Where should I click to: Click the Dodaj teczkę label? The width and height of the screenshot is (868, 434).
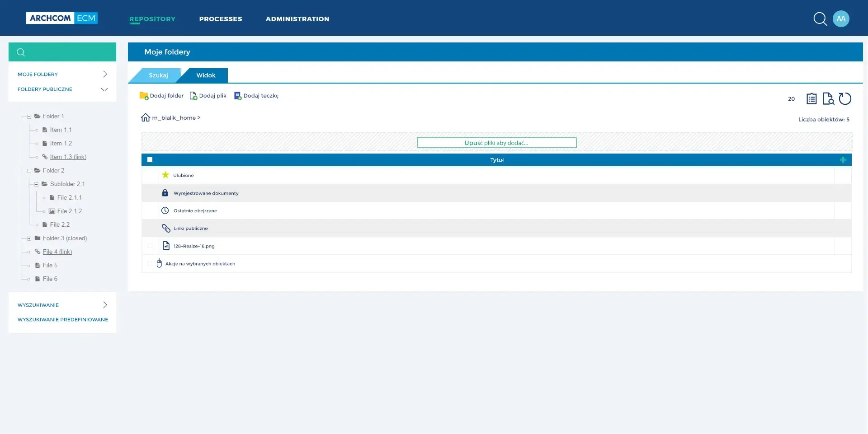(261, 96)
